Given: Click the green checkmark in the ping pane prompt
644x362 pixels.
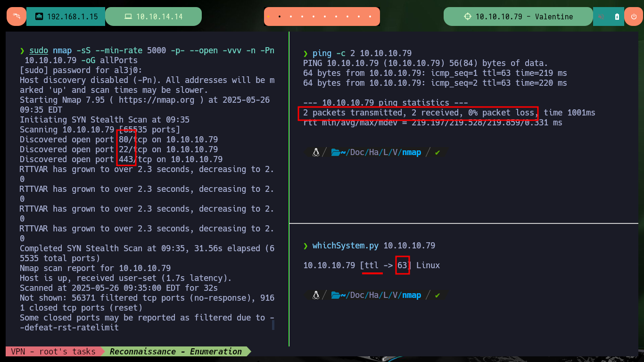Looking at the screenshot, I should coord(438,152).
